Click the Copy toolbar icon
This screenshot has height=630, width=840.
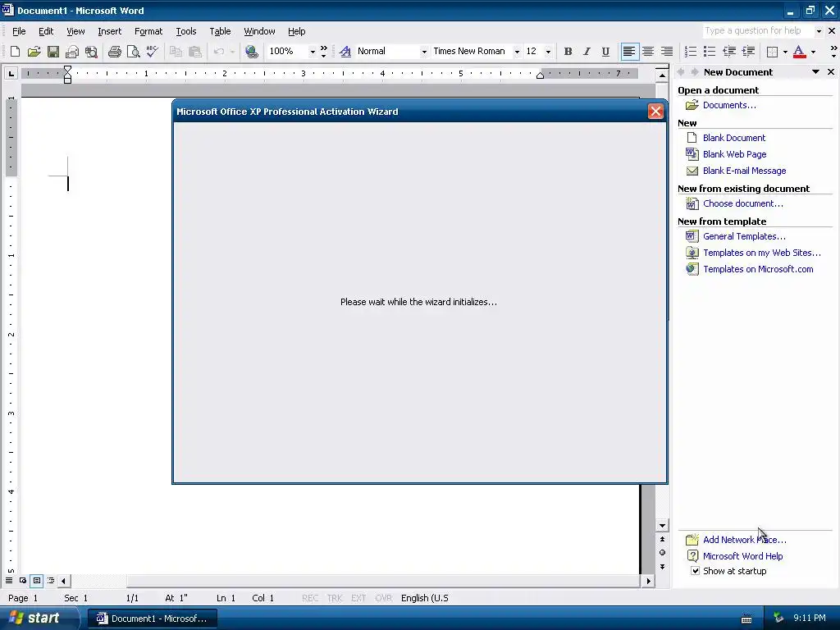(176, 52)
